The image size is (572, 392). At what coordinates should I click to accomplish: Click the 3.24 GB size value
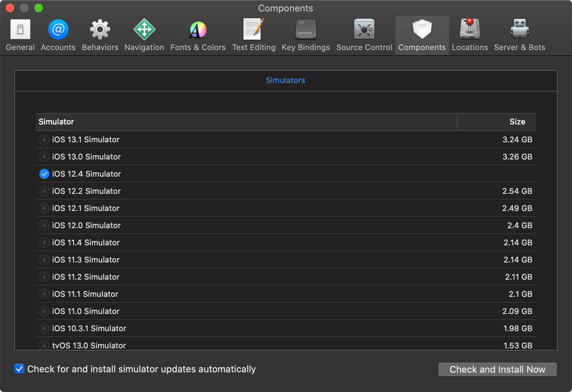tap(517, 140)
